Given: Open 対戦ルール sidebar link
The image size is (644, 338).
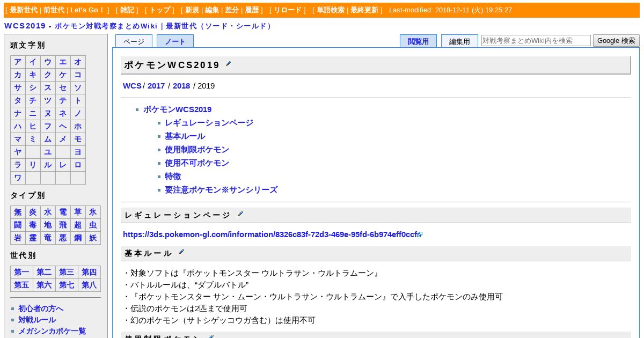Looking at the screenshot, I should tap(37, 320).
